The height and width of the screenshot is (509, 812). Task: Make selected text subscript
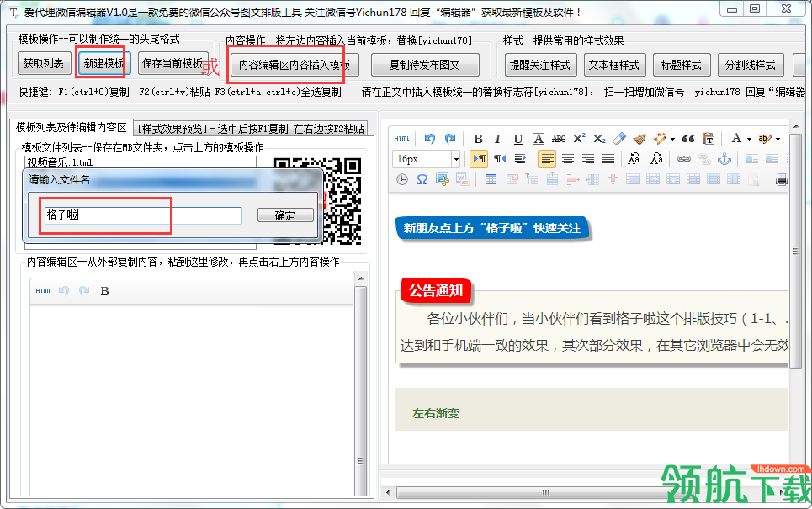click(x=599, y=139)
